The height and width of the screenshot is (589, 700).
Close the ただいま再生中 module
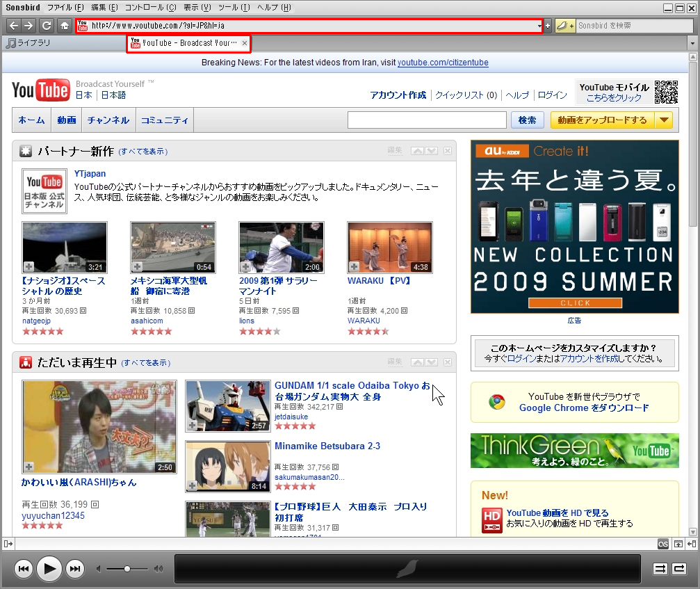[448, 362]
